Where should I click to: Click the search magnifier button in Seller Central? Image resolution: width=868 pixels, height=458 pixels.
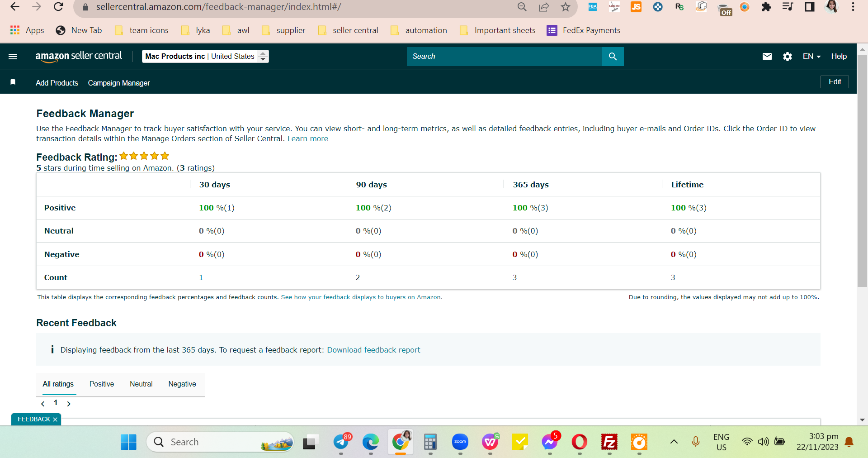coord(613,57)
